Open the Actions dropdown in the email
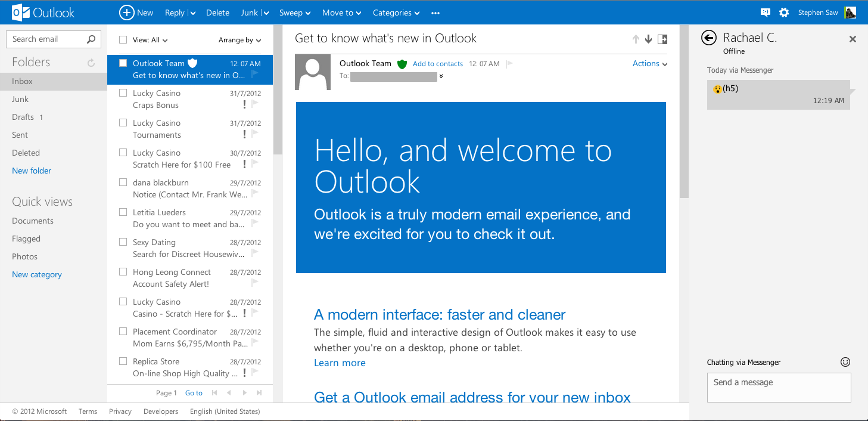Screen dimensions: 868x421 tap(649, 64)
